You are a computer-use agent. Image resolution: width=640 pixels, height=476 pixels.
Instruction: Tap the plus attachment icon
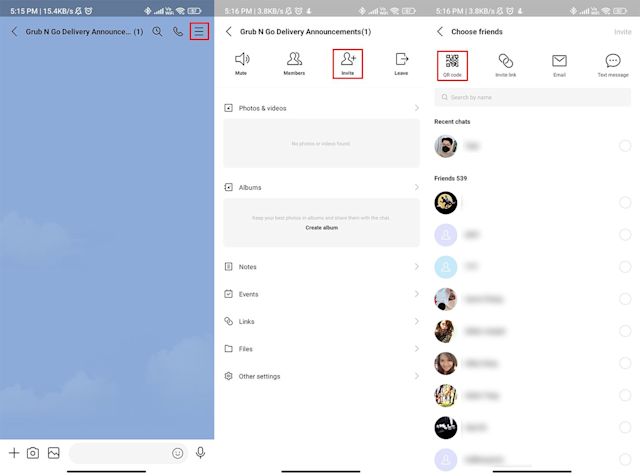click(14, 453)
